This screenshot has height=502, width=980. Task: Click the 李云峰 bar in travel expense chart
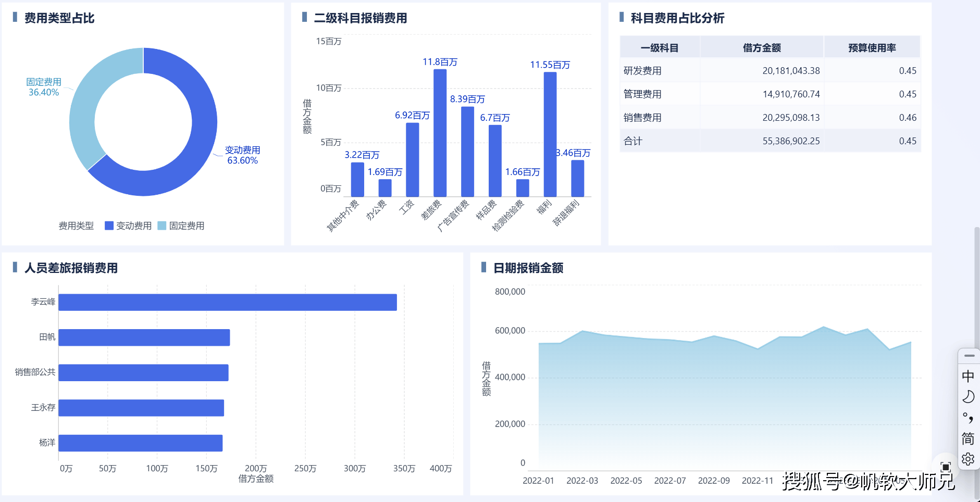click(227, 302)
